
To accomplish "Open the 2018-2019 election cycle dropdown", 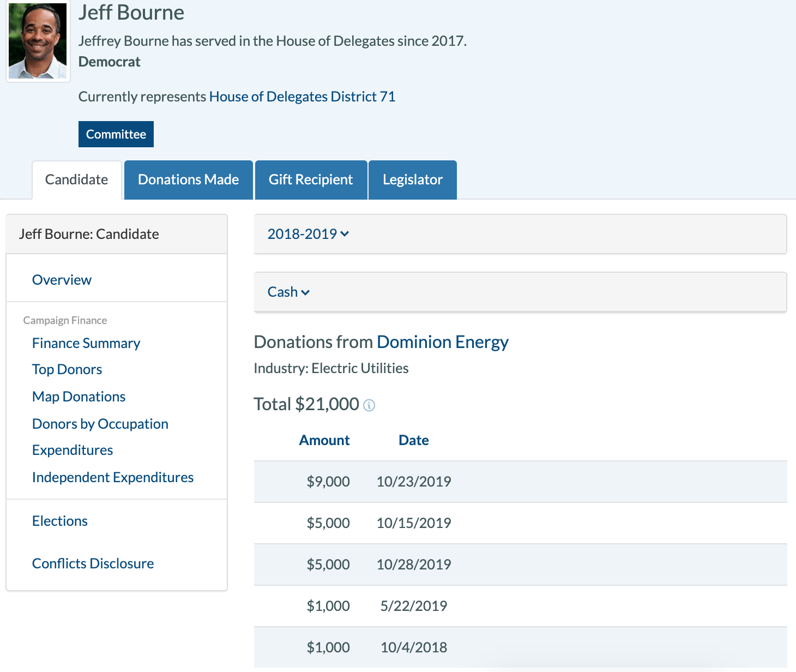I will point(308,234).
